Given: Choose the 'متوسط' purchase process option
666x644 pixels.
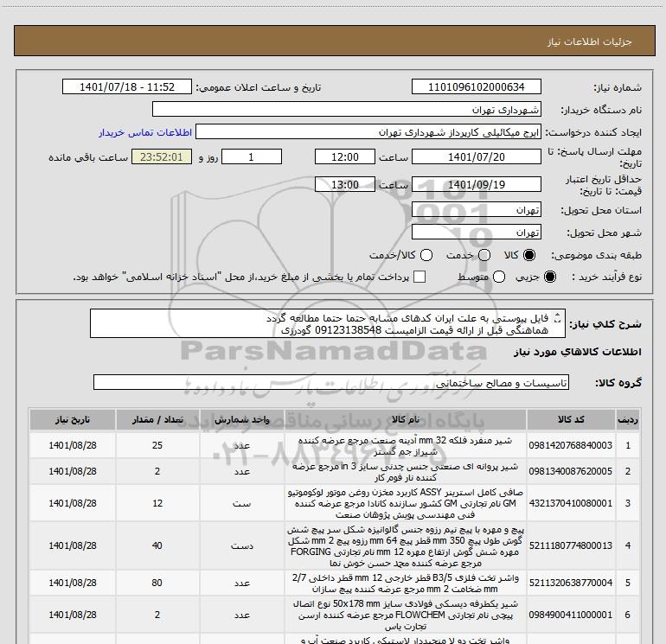Looking at the screenshot, I should click(499, 277).
